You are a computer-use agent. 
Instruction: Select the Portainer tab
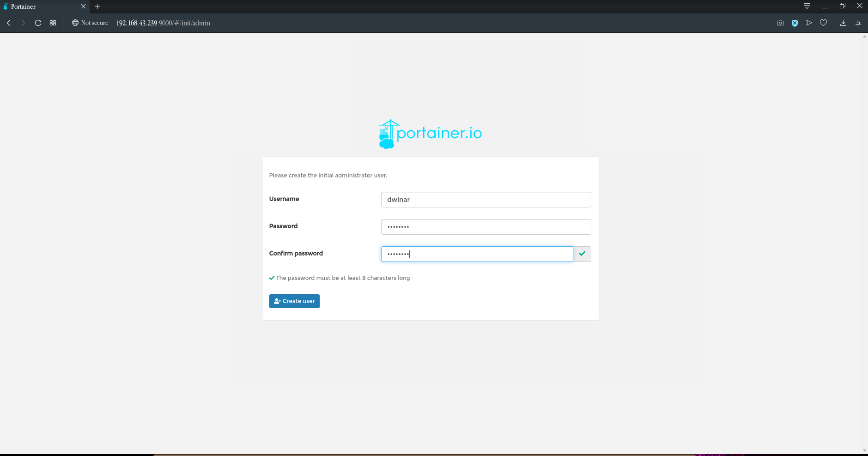tap(44, 6)
